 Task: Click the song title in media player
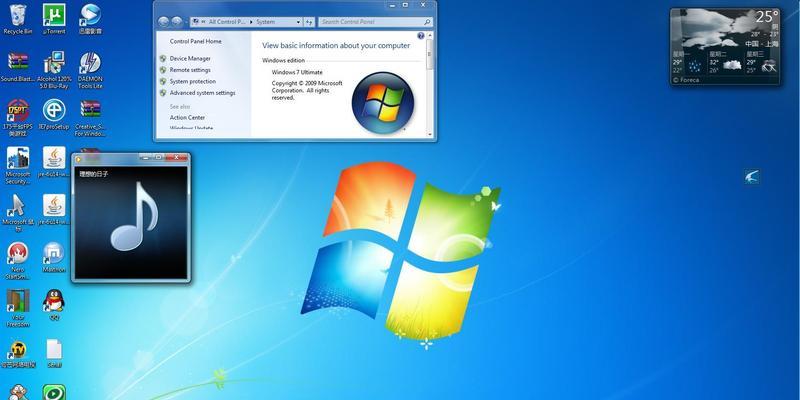93,174
